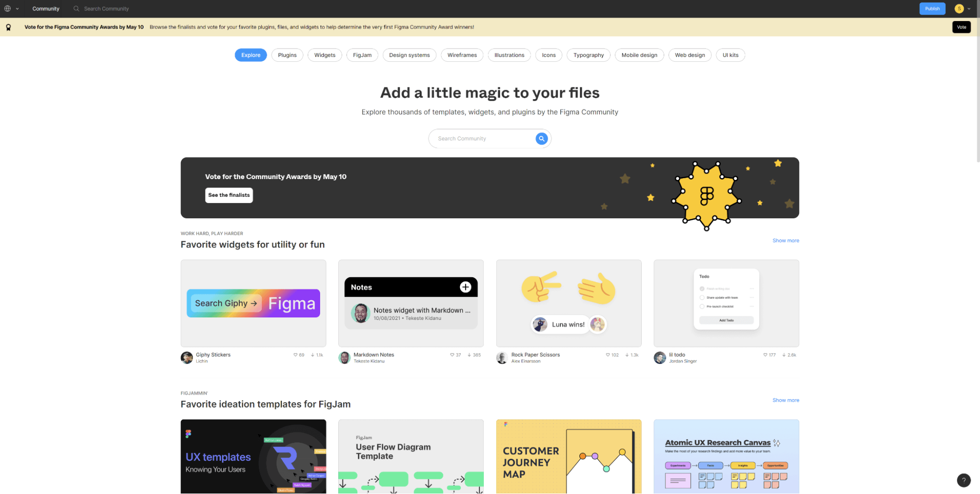The height and width of the screenshot is (494, 980).
Task: Click the download icon for lil todo
Action: click(784, 355)
